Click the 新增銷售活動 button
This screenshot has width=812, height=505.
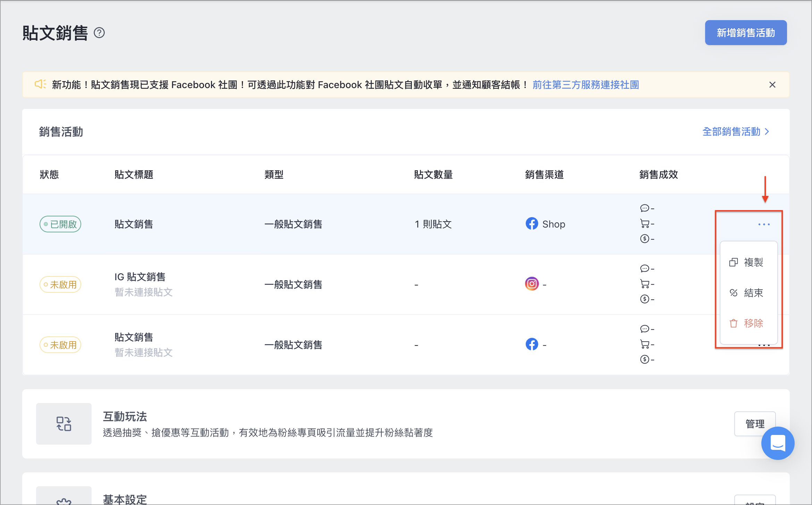click(746, 33)
